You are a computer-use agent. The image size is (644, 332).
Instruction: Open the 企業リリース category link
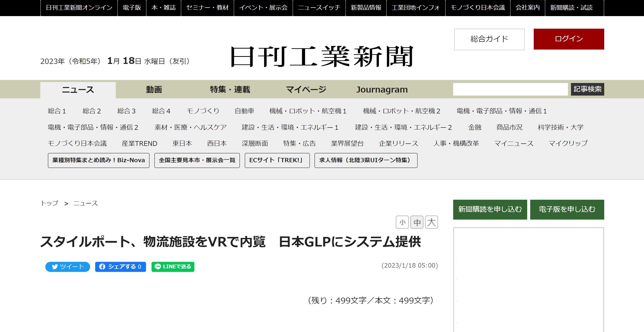coord(399,143)
